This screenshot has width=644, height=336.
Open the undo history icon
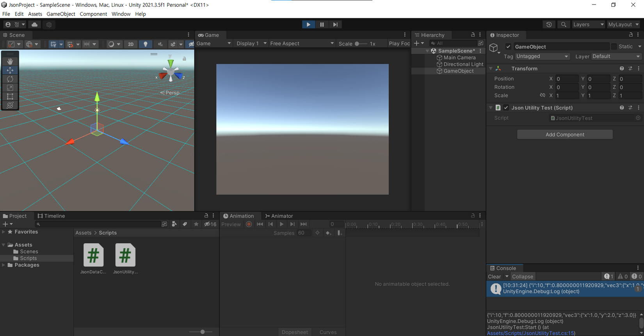tap(549, 24)
